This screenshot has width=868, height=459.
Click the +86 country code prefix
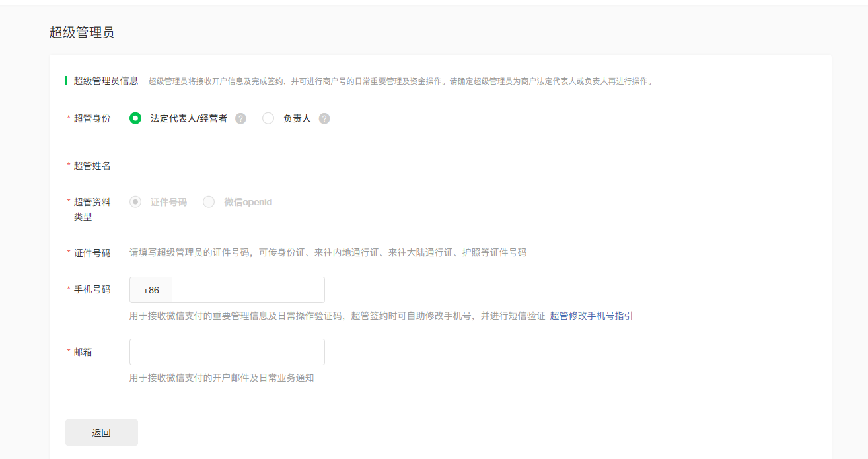pos(151,290)
